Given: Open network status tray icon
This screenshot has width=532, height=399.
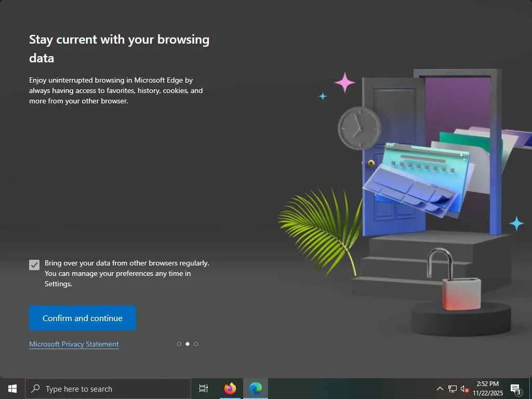Looking at the screenshot, I should pyautogui.click(x=453, y=389).
